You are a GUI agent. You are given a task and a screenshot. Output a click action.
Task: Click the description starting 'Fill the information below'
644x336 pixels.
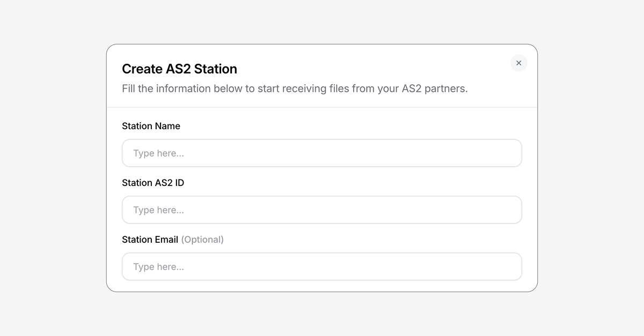click(x=295, y=88)
